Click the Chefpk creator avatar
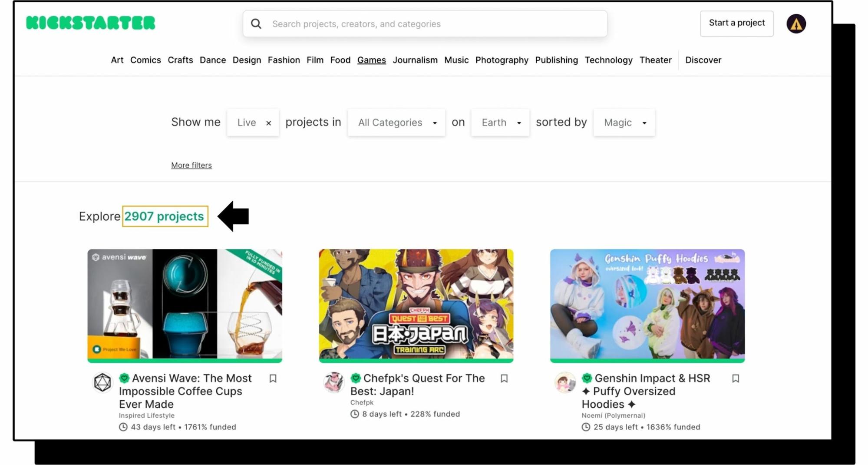 334,382
